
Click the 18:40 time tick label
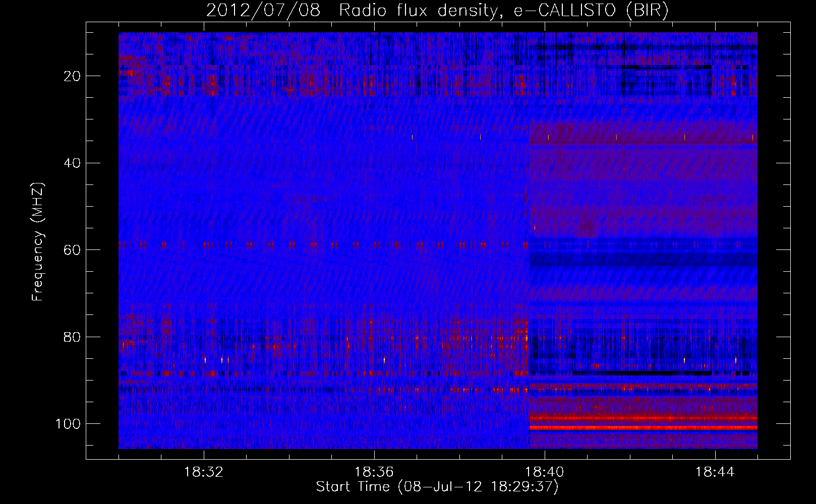[545, 472]
